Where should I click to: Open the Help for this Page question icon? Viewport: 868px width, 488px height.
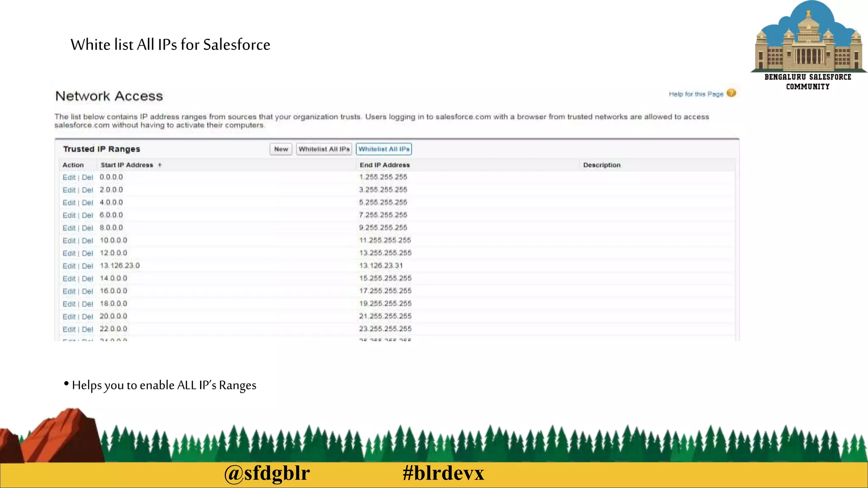pos(731,93)
